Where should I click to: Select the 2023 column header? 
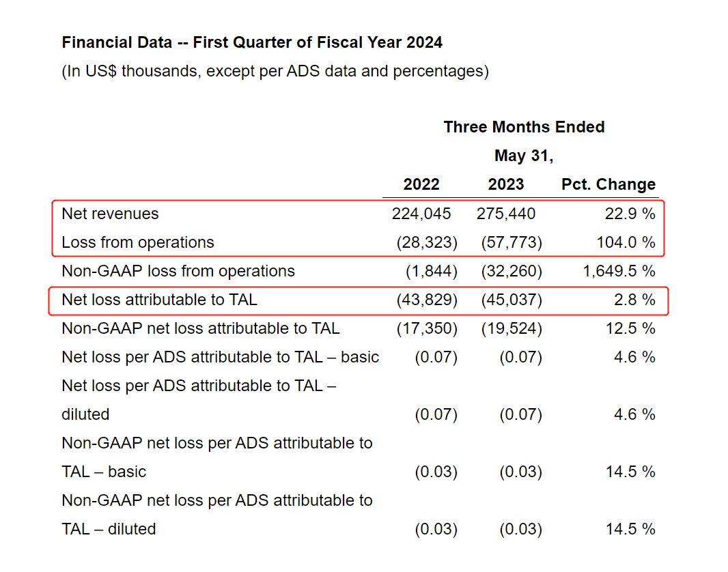point(506,184)
